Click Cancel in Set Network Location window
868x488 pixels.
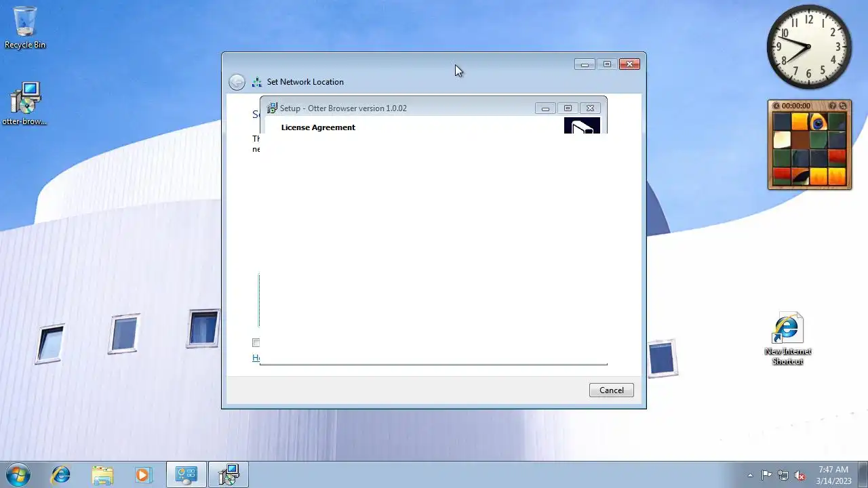(x=611, y=390)
